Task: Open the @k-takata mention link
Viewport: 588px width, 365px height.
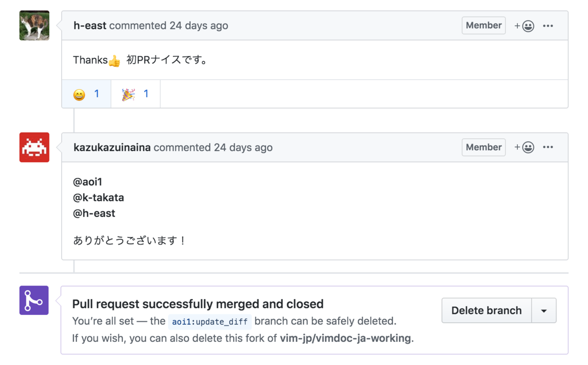Action: [98, 197]
